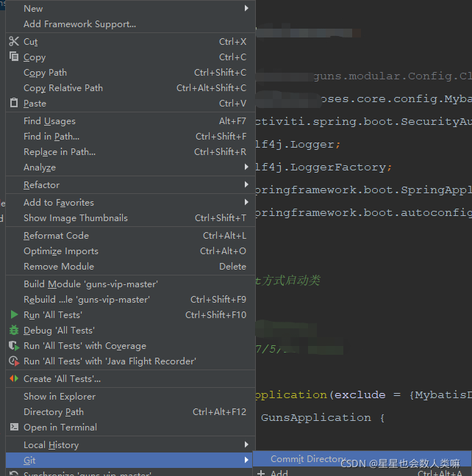Expand the Git submenu arrow
The width and height of the screenshot is (472, 476).
(246, 460)
